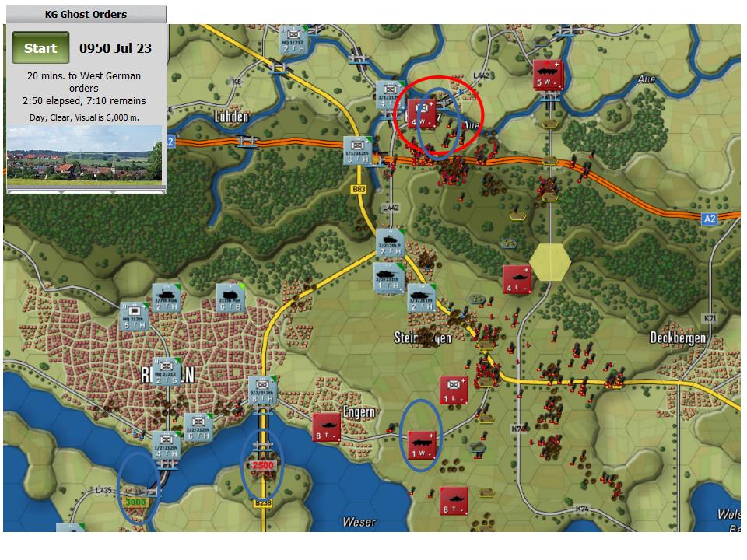Select the HQ 1/212 unit counter
The image size is (747, 560).
tap(293, 39)
